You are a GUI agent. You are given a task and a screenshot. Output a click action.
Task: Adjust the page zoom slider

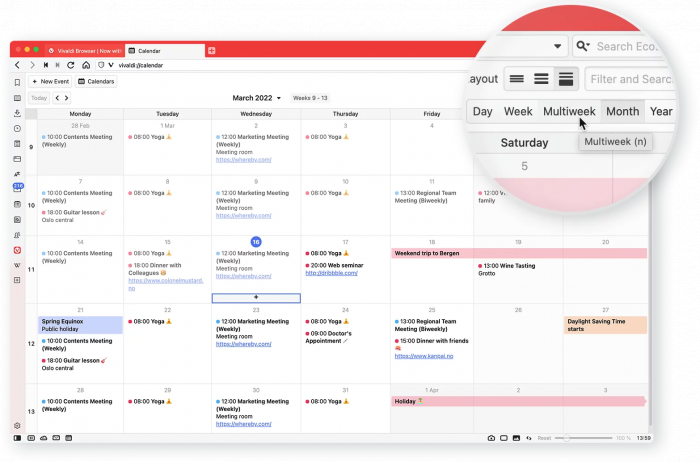(583, 438)
